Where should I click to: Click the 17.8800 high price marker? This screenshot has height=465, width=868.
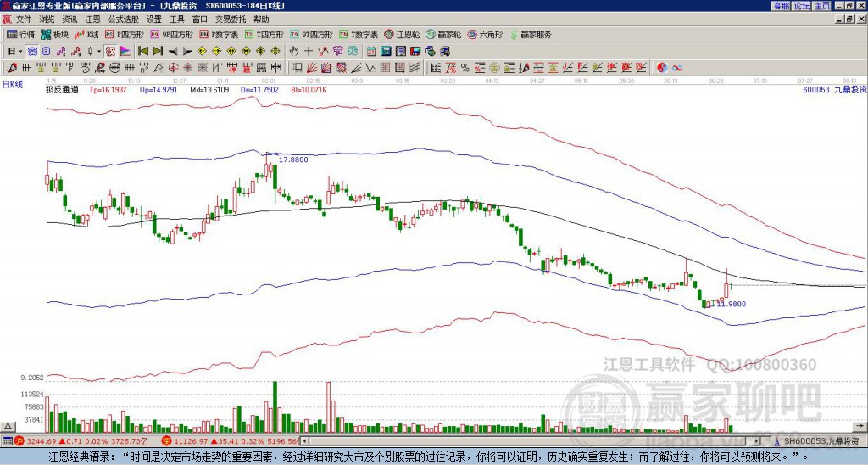(x=292, y=160)
